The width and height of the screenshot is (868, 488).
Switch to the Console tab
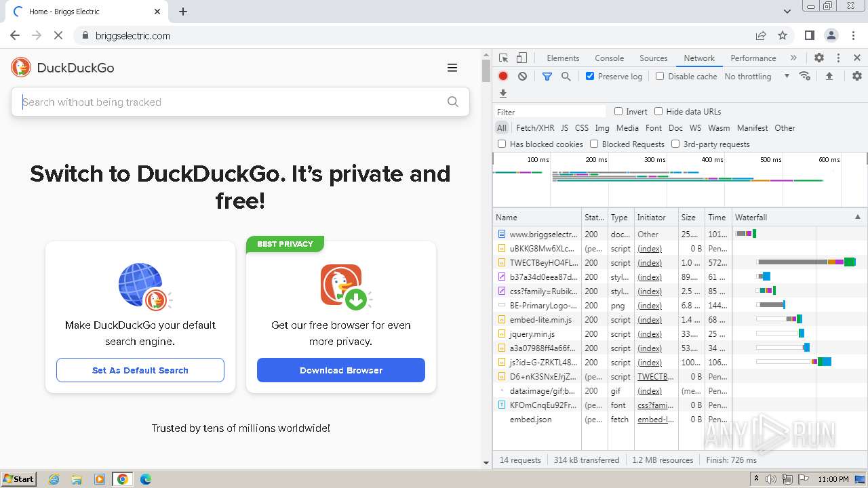(x=610, y=58)
